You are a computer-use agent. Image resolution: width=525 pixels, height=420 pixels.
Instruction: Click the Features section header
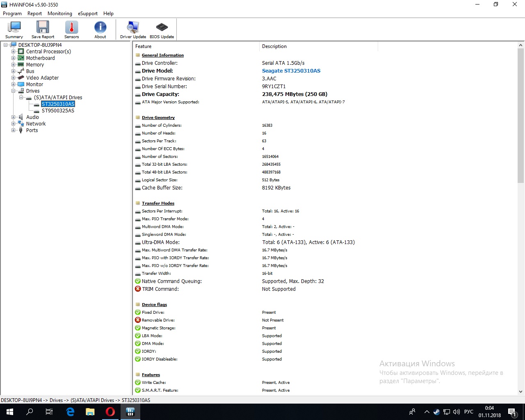(x=151, y=375)
